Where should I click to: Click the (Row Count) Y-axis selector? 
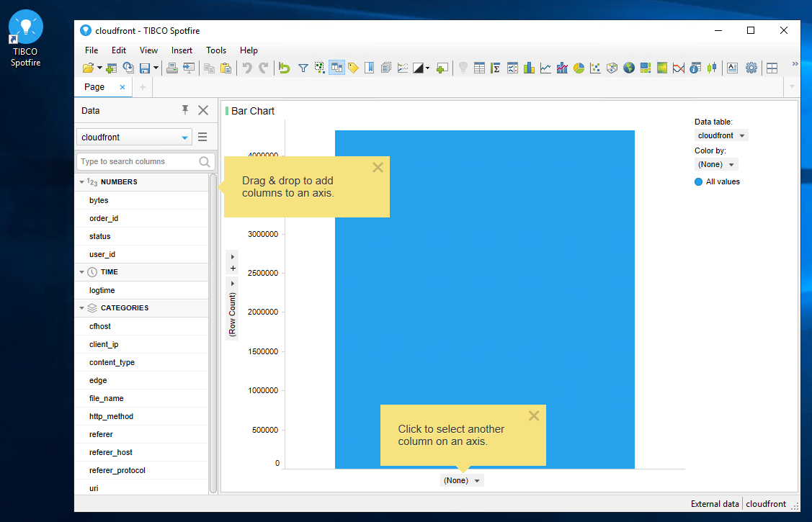click(x=232, y=315)
